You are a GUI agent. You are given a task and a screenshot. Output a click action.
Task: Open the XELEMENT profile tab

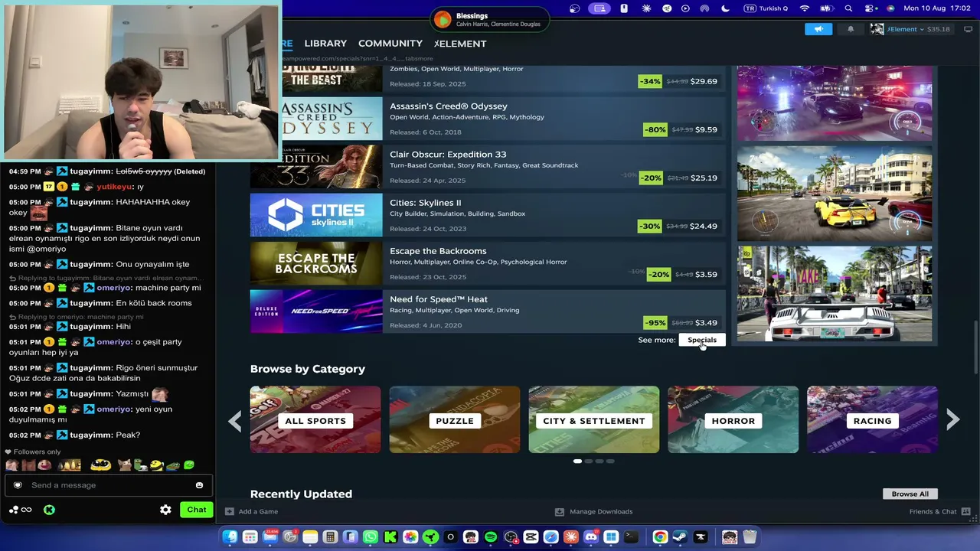tap(460, 44)
